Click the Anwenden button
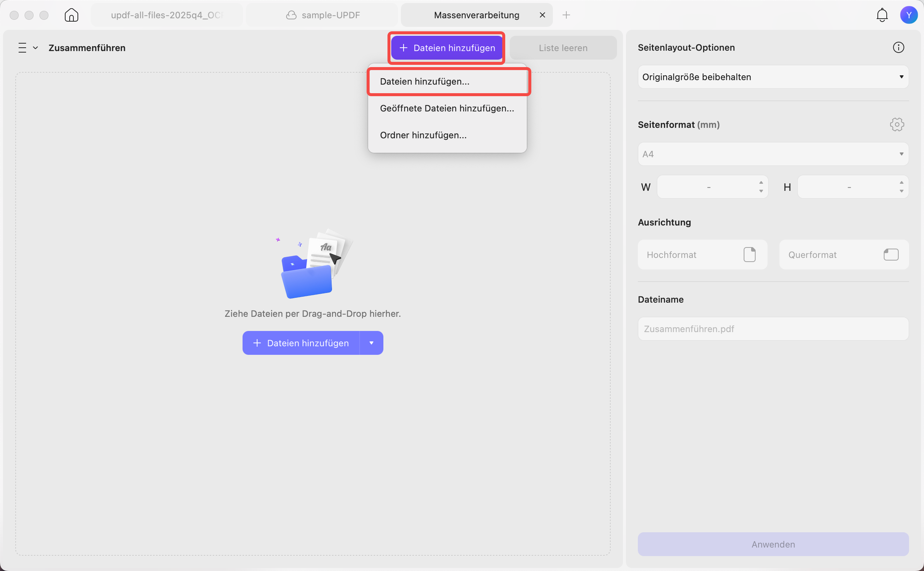 click(x=773, y=544)
